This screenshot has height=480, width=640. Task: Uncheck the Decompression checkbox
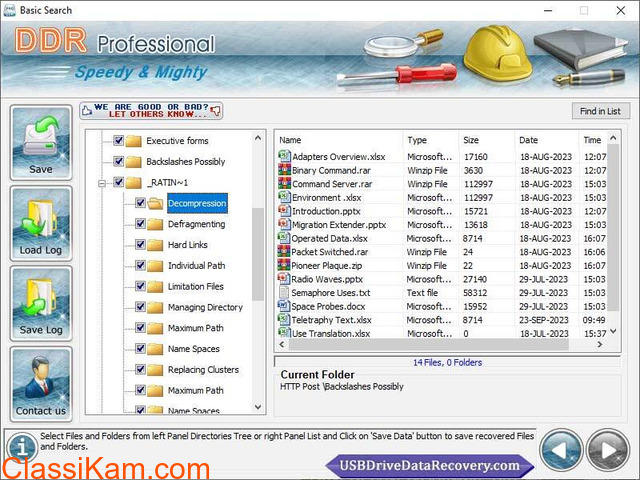(x=140, y=203)
